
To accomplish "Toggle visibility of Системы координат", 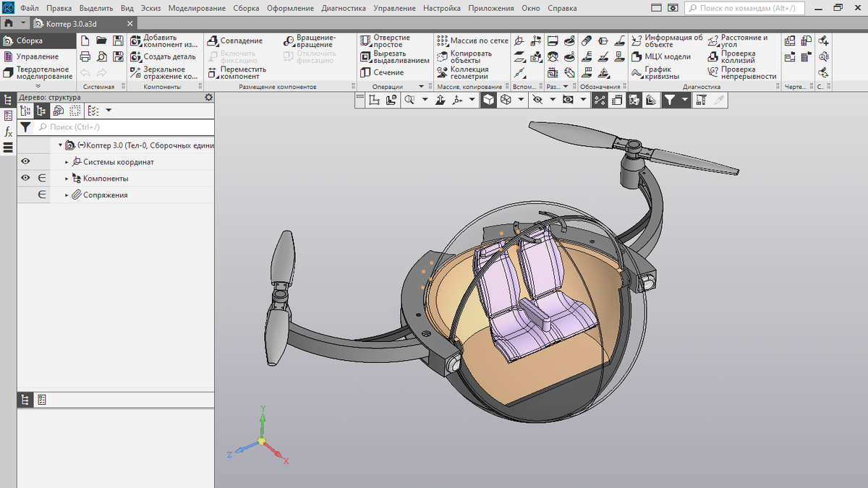I will coord(25,162).
